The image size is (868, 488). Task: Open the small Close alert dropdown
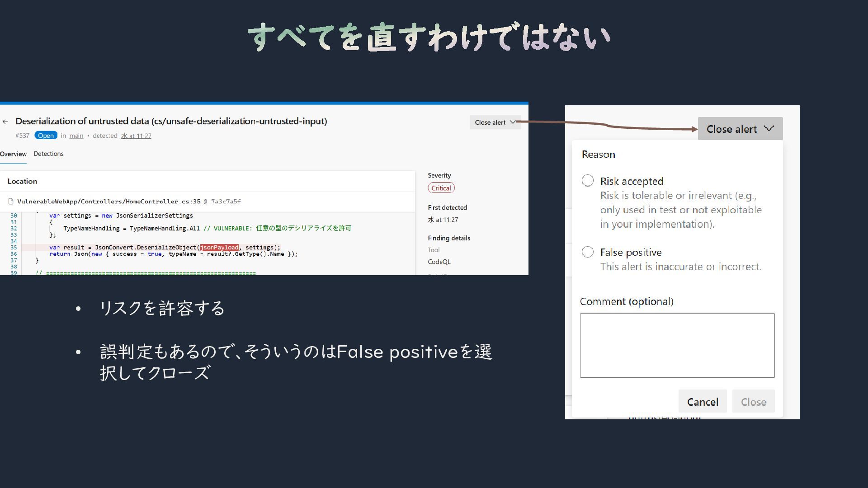click(495, 122)
